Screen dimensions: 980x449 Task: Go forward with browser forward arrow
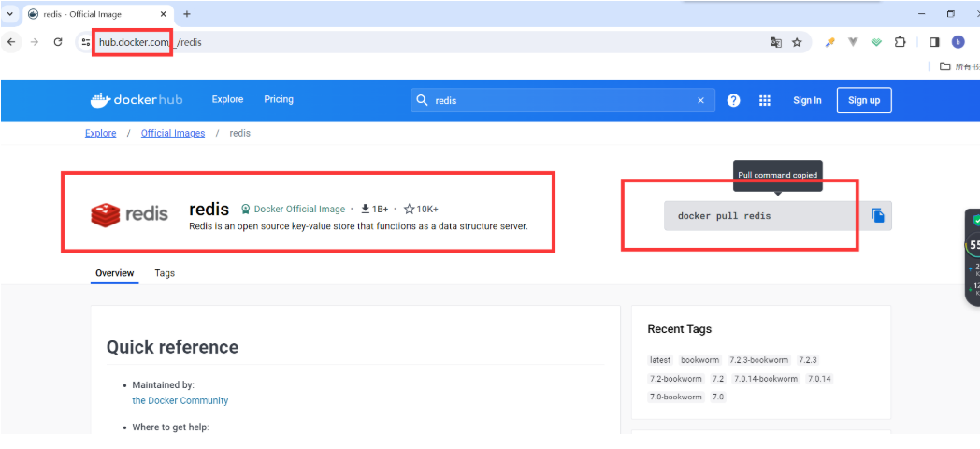(35, 42)
